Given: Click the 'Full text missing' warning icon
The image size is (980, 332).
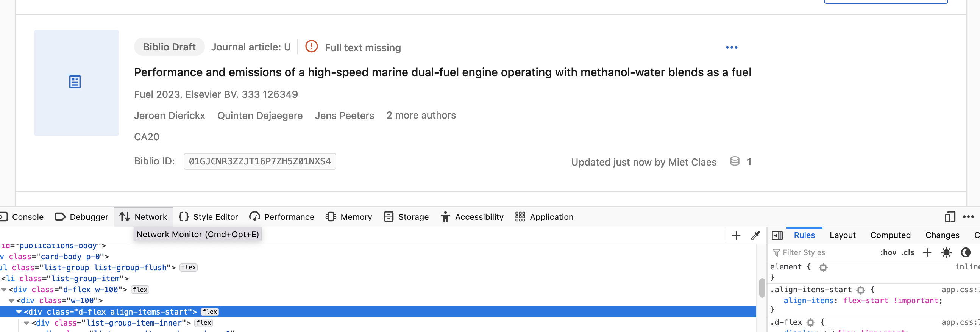Looking at the screenshot, I should coord(311,47).
